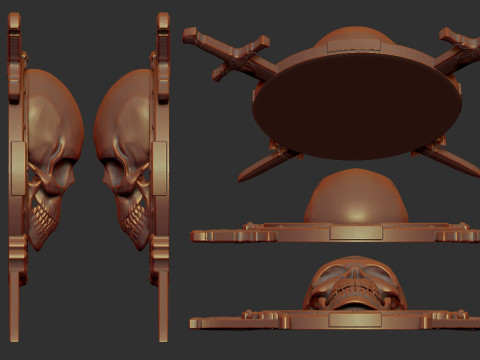The image size is (480, 360).
Task: Select the skull side view facing left
Action: tap(123, 160)
